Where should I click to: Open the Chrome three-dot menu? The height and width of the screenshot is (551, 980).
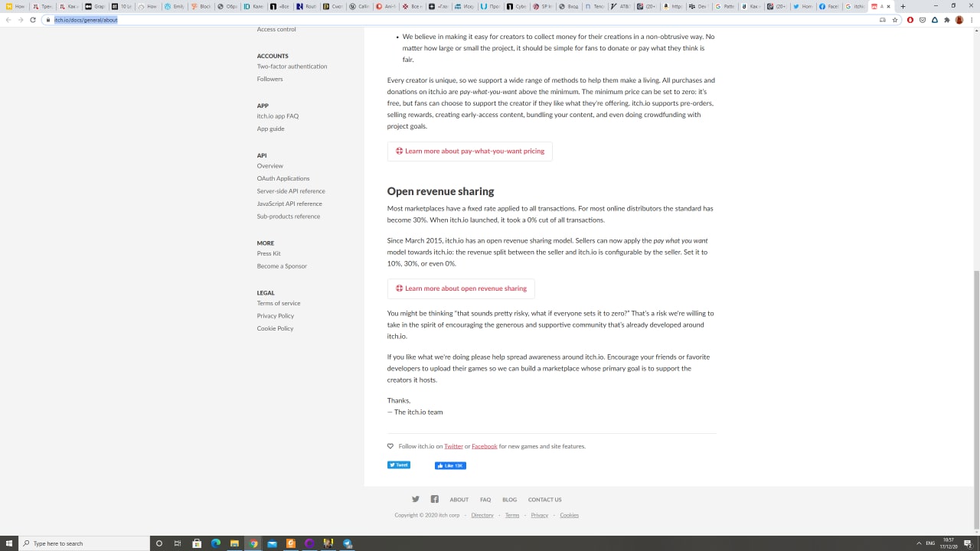point(972,20)
